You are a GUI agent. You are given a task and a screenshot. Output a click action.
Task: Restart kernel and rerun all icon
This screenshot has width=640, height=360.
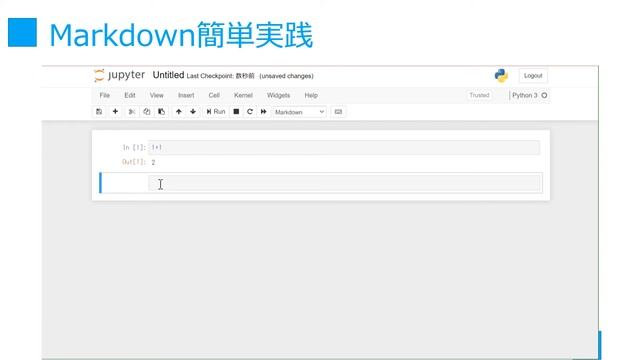263,111
